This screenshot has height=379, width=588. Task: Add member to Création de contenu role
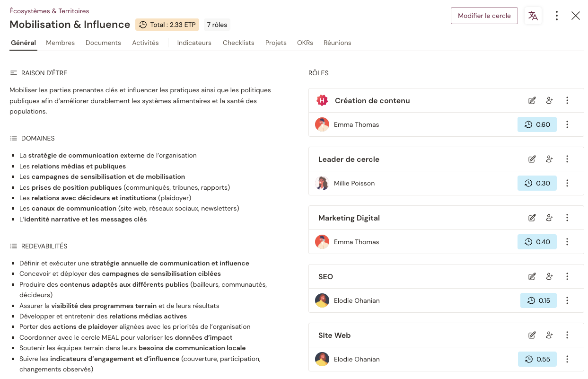[549, 100]
